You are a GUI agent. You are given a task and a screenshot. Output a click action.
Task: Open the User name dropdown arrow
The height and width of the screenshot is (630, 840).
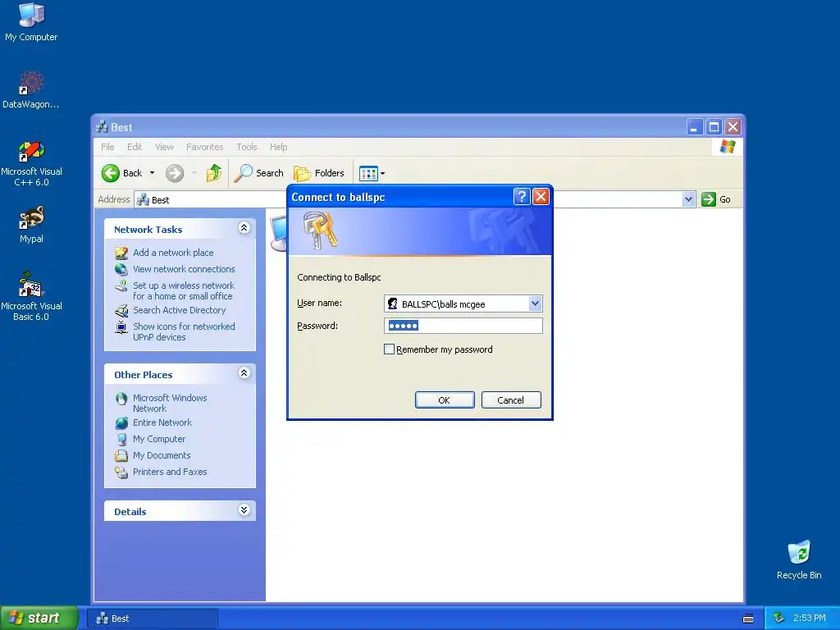tap(535, 304)
